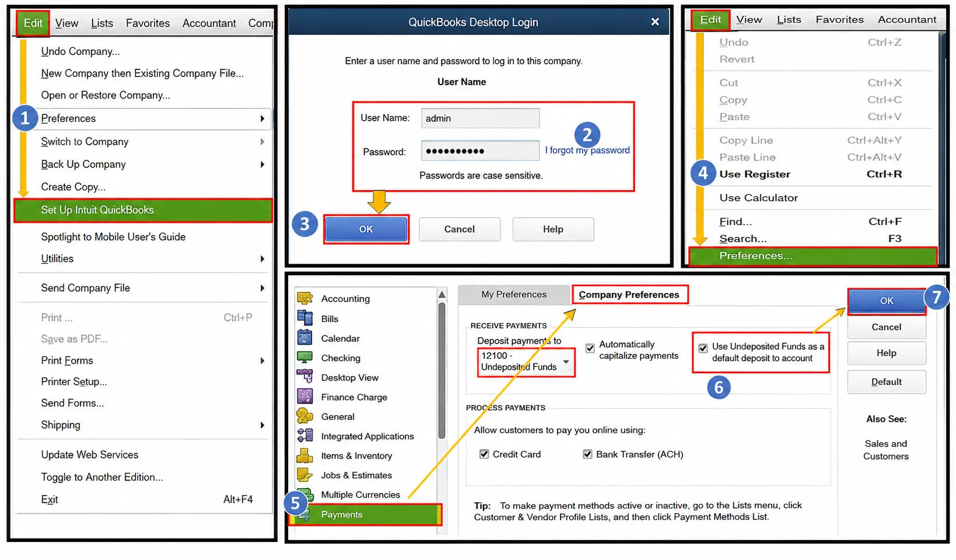956x560 pixels.
Task: Click the I forgot my password link
Action: pyautogui.click(x=587, y=150)
